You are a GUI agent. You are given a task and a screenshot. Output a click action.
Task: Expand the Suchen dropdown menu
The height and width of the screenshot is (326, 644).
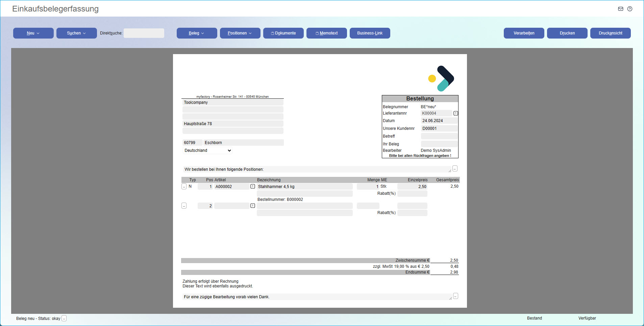76,33
